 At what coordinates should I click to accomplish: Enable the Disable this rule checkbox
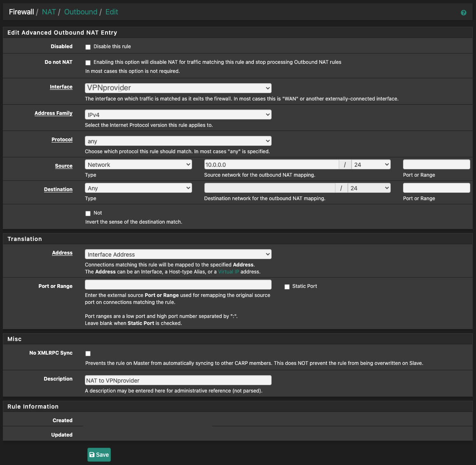pos(88,47)
